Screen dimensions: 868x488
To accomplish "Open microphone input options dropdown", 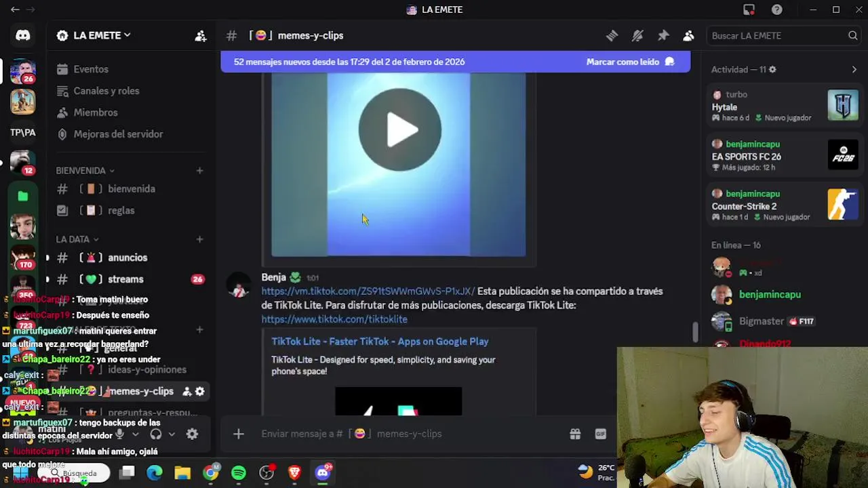I will (x=135, y=434).
